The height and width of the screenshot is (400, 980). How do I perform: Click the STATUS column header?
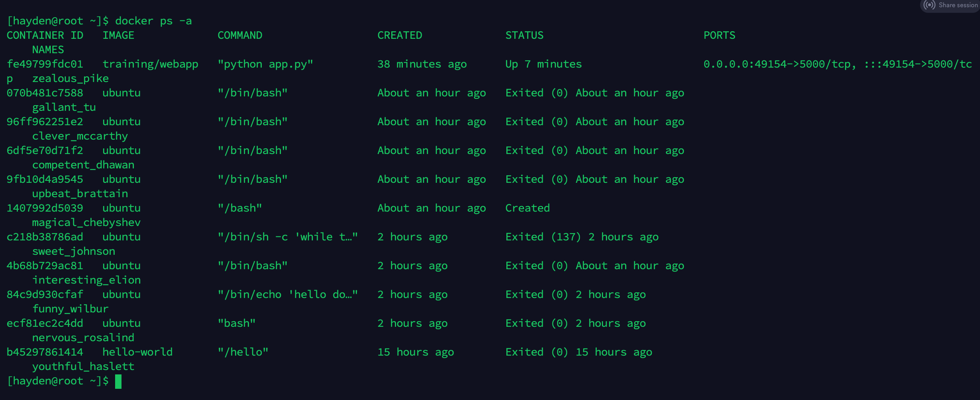(524, 36)
